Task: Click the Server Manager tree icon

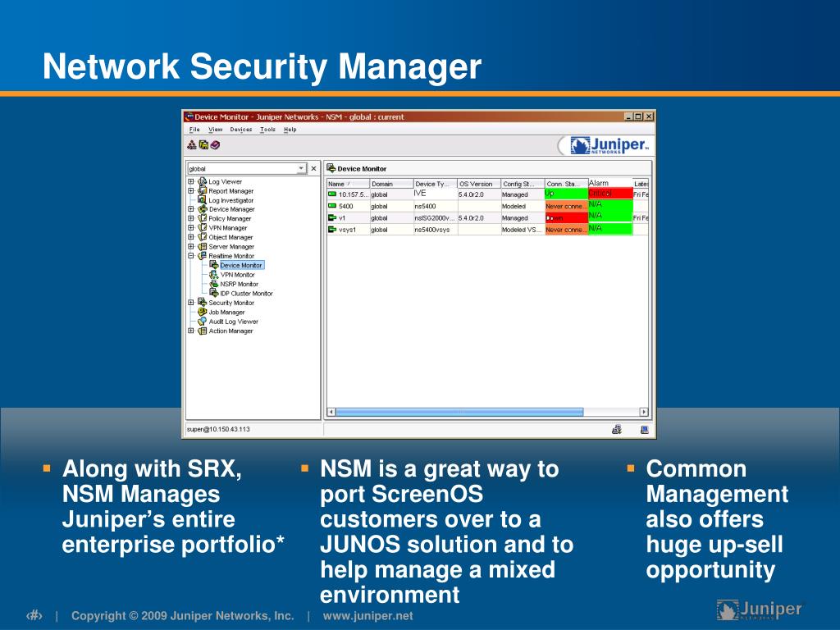Action: [202, 246]
